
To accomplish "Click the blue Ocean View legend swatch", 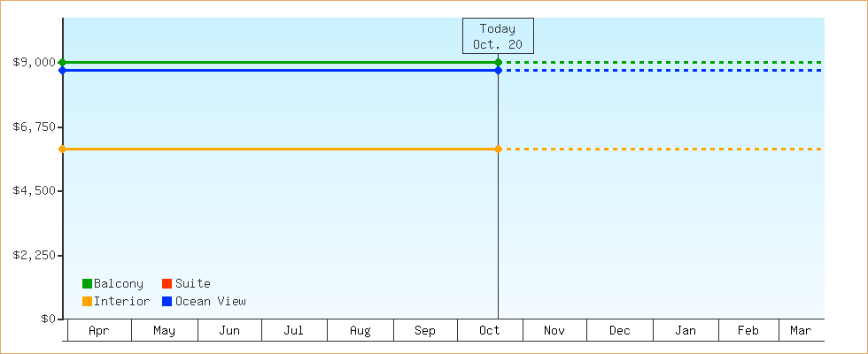I will coord(167,302).
